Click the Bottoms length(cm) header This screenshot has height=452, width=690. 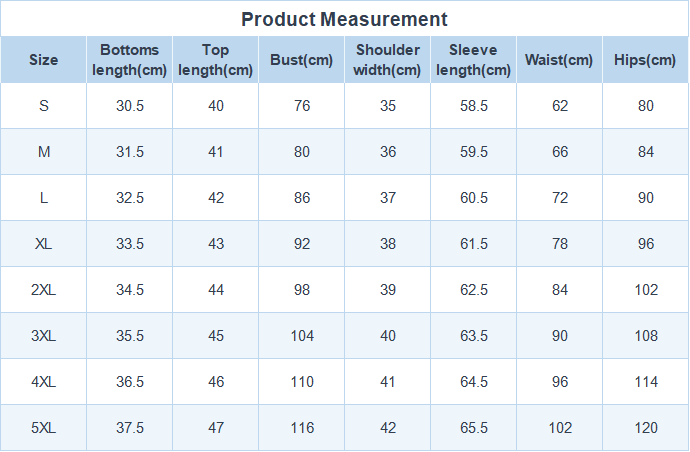point(129,60)
